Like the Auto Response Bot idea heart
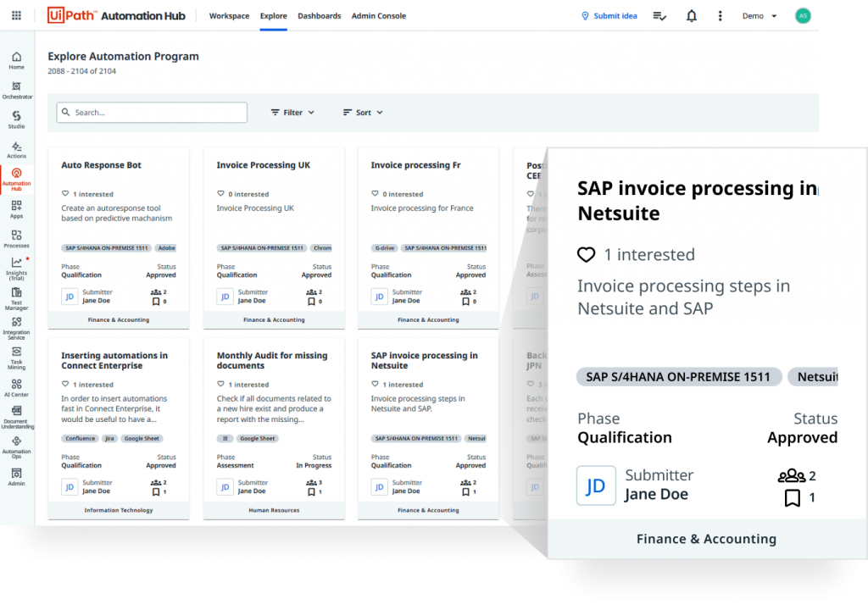Image resolution: width=868 pixels, height=610 pixels. coord(65,194)
